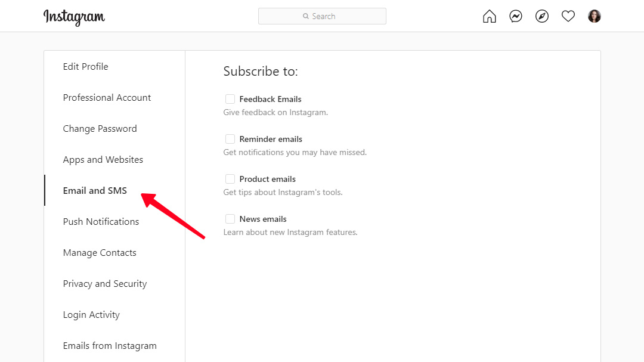Image resolution: width=644 pixels, height=362 pixels.
Task: Enable Product emails checkbox
Action: (230, 179)
